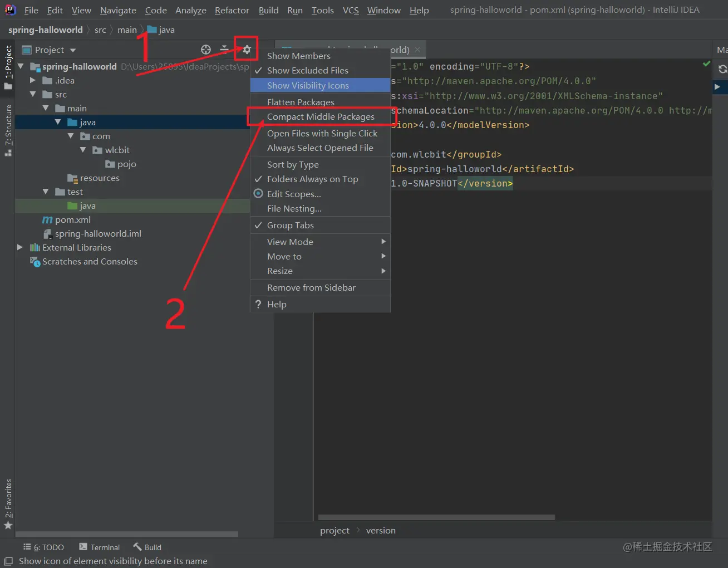Open the Move to submenu
This screenshot has width=728, height=568.
320,256
